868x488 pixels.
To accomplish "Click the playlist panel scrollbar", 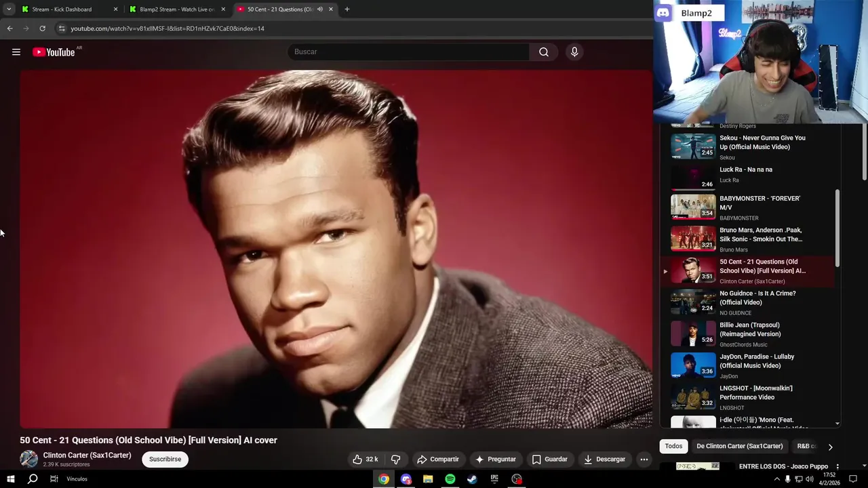I will point(837,228).
